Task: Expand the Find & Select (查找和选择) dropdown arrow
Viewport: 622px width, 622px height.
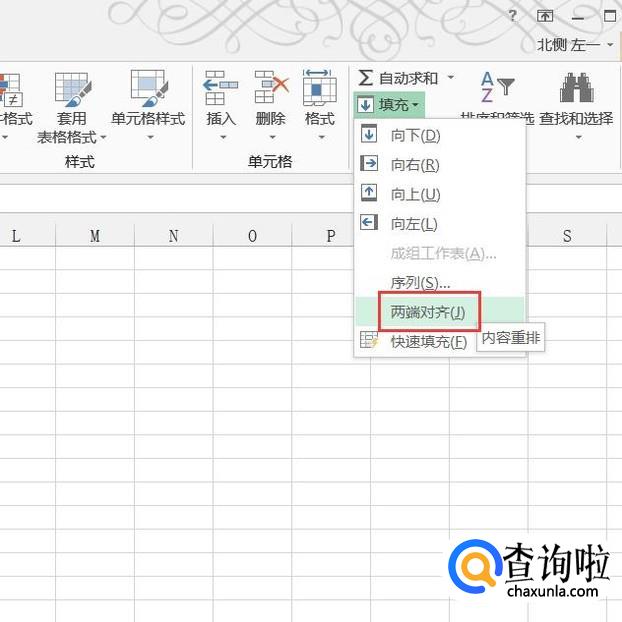Action: 579,137
